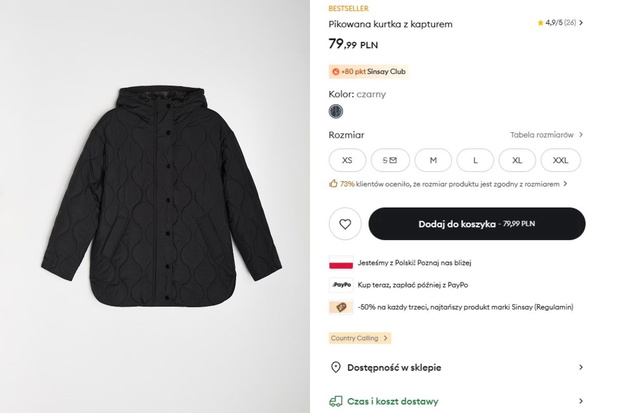This screenshot has width=620, height=413.
Task: Click the Polish flag icon
Action: pos(341,263)
